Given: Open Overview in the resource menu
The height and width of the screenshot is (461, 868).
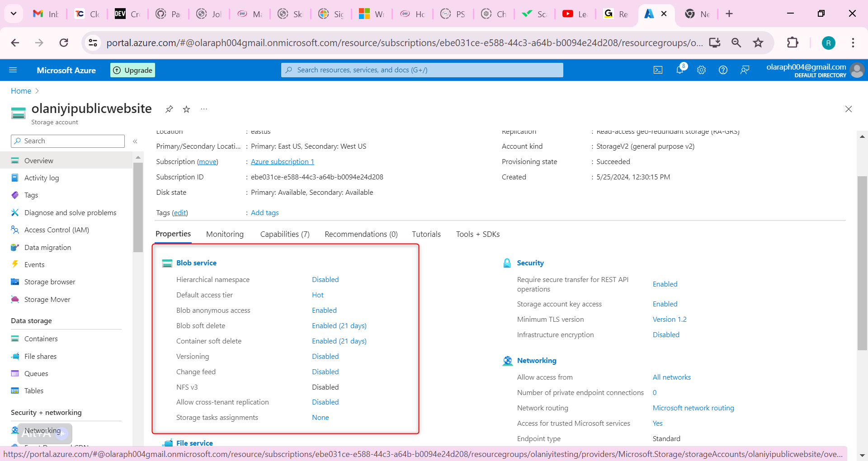Looking at the screenshot, I should (x=66, y=160).
